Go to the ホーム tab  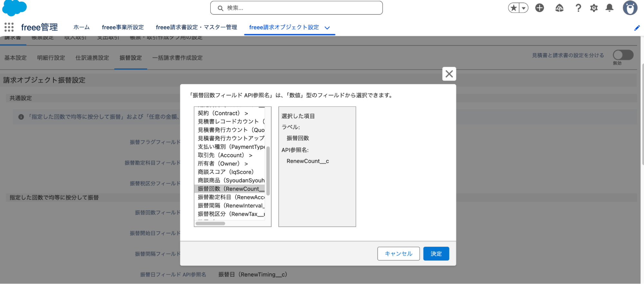(82, 27)
